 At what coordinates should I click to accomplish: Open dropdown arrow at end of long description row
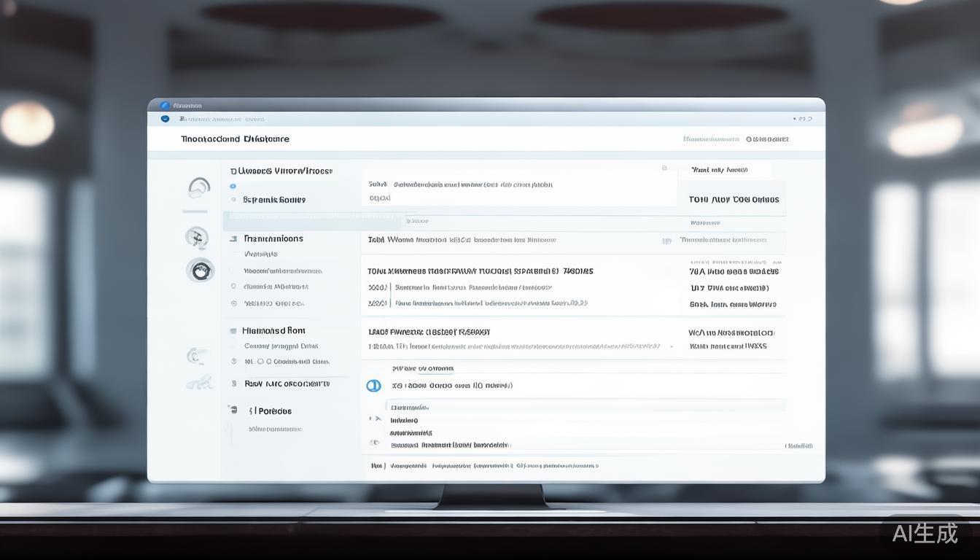pyautogui.click(x=671, y=347)
